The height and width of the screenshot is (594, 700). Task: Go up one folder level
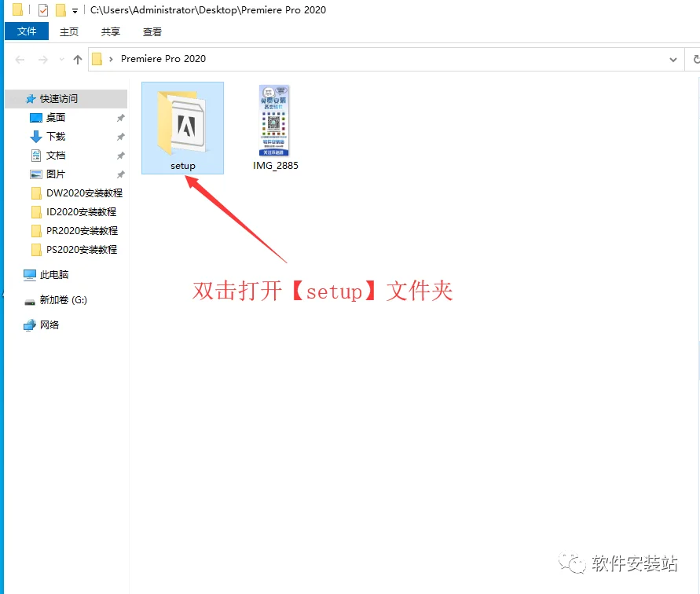coord(78,60)
